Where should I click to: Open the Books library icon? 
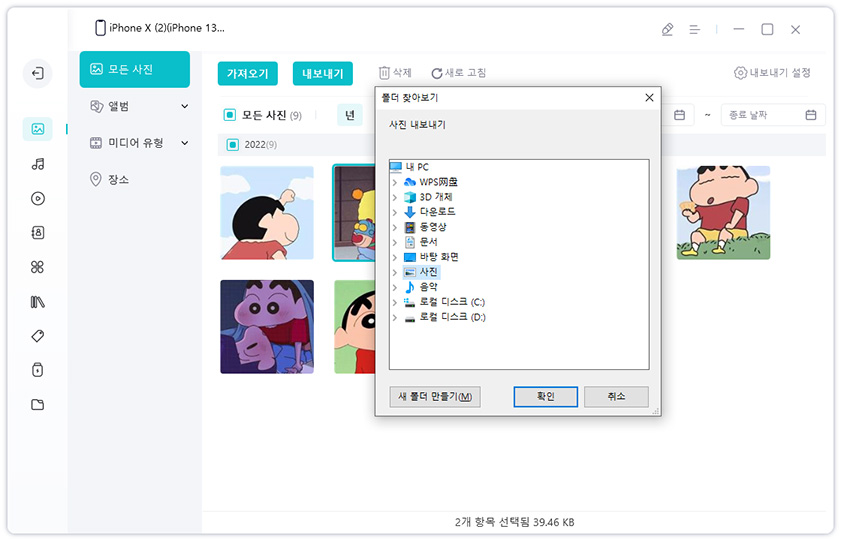click(x=38, y=302)
